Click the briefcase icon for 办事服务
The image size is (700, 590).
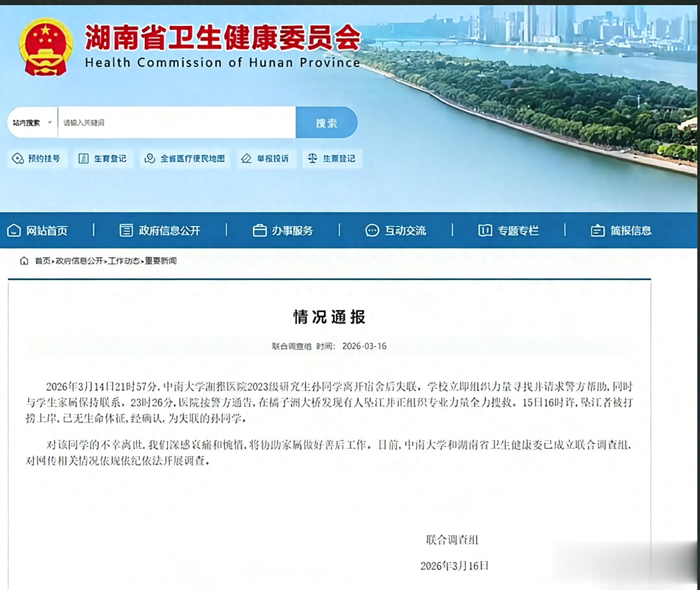pyautogui.click(x=259, y=230)
